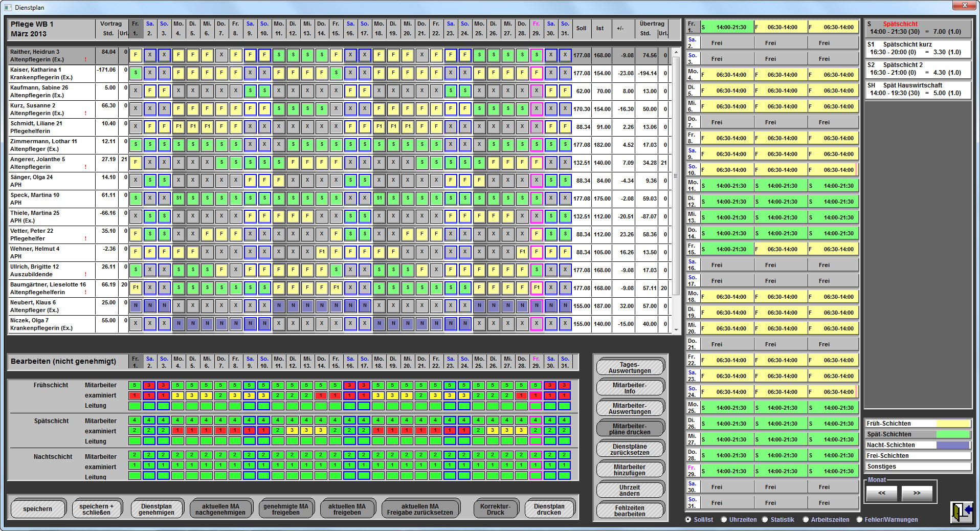The image size is (980, 531).
Task: Click Fr. 1. column header in top schedule
Action: pos(135,29)
